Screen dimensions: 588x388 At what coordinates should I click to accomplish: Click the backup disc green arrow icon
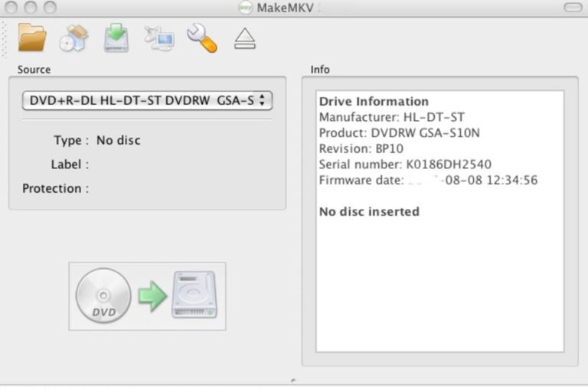click(116, 37)
